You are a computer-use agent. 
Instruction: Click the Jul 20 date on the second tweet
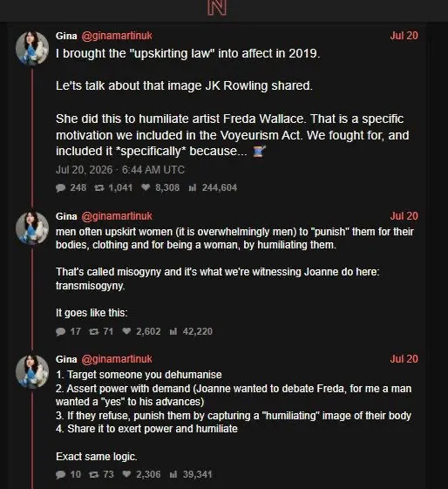tap(404, 216)
